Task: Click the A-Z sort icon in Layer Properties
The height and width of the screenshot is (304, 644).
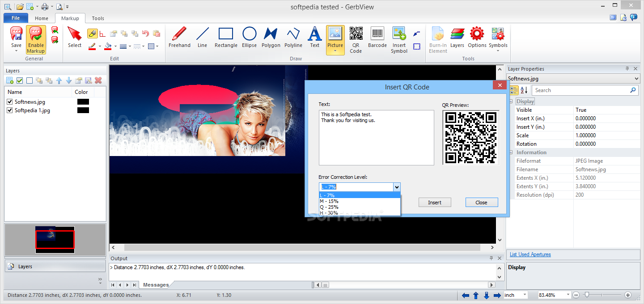Action: point(524,90)
